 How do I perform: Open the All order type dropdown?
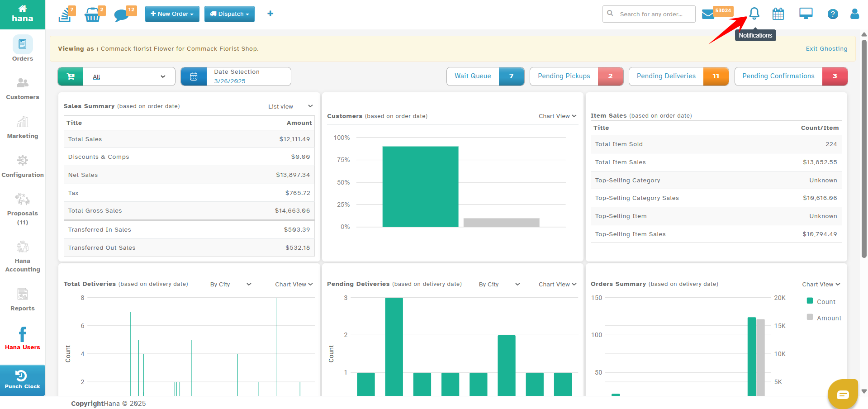click(x=129, y=76)
